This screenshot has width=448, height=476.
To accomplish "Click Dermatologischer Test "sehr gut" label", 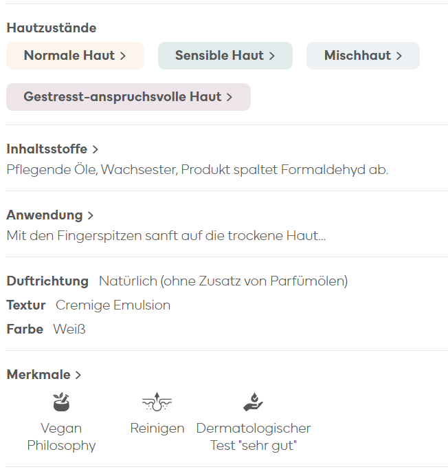I will coord(254,437).
